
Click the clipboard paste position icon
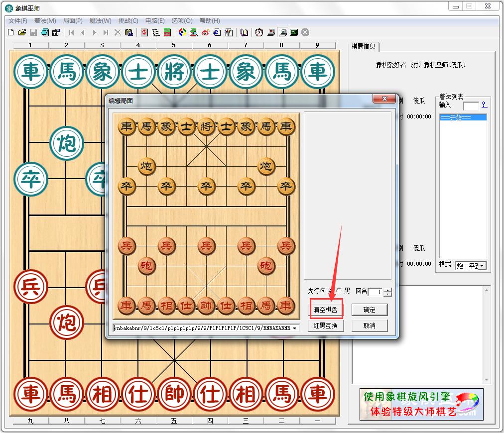point(129,32)
